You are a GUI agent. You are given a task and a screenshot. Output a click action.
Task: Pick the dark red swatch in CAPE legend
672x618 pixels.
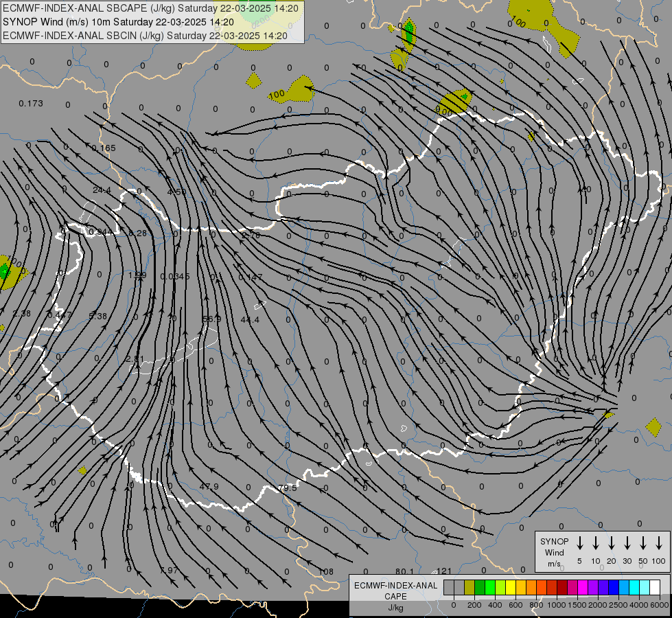(562, 588)
